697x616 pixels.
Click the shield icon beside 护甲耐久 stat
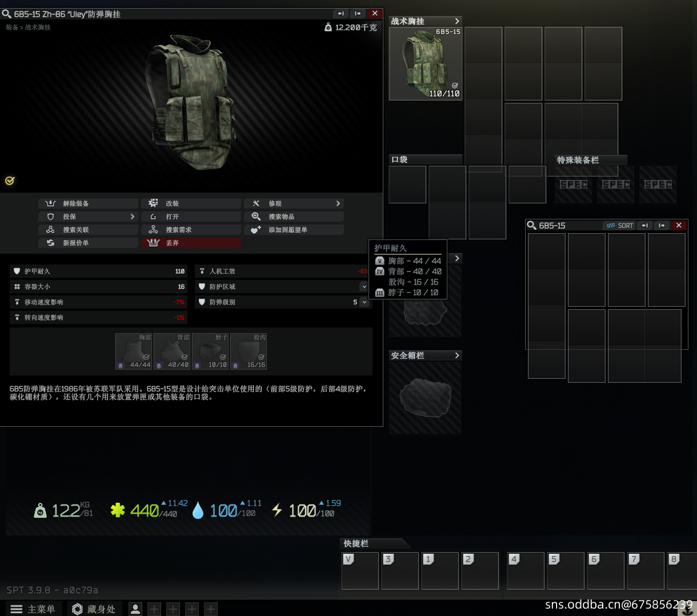17,271
